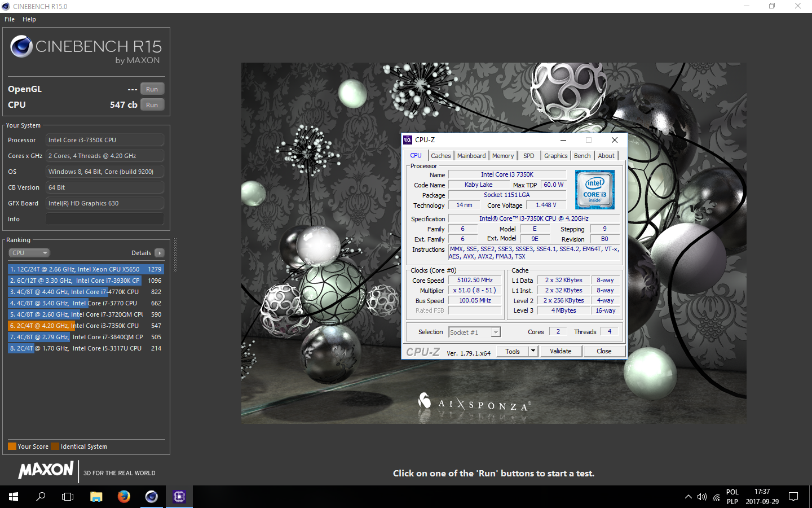This screenshot has width=812, height=508.
Task: Open the Socket #1 selection dropdown
Action: (474, 332)
